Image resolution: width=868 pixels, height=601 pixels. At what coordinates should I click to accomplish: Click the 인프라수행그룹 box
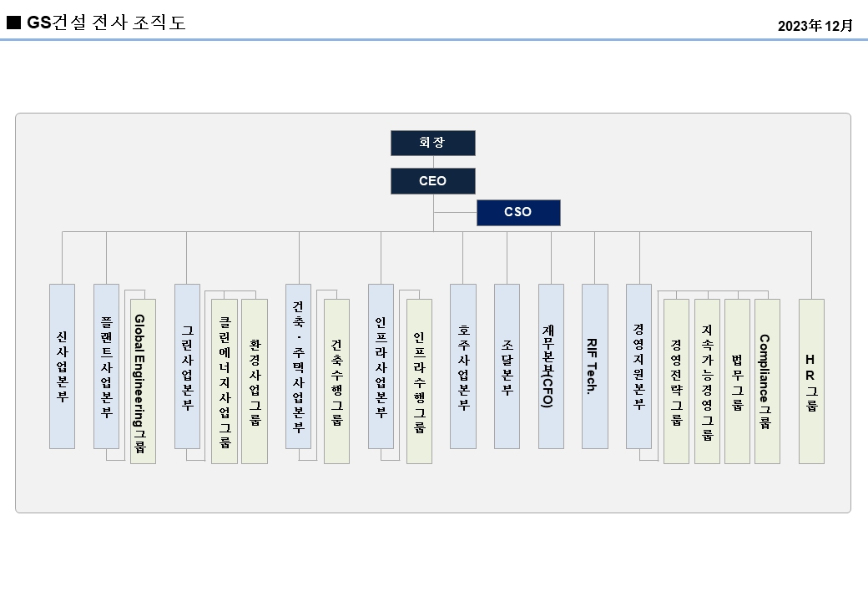point(417,380)
